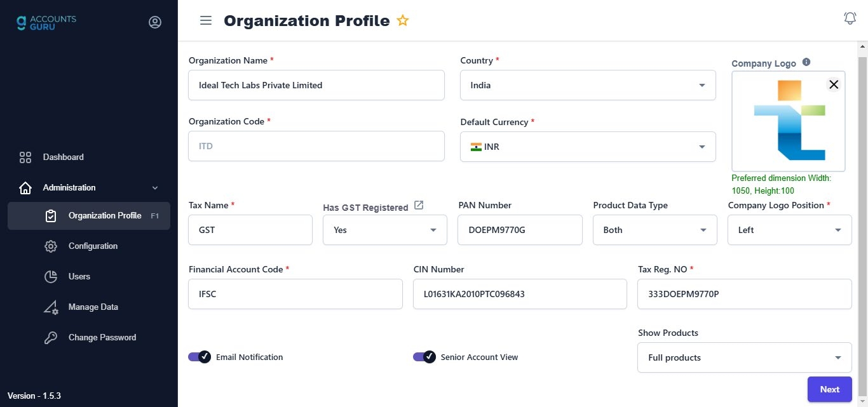Click the star icon beside Organization Profile title
This screenshot has width=868, height=407.
point(402,20)
